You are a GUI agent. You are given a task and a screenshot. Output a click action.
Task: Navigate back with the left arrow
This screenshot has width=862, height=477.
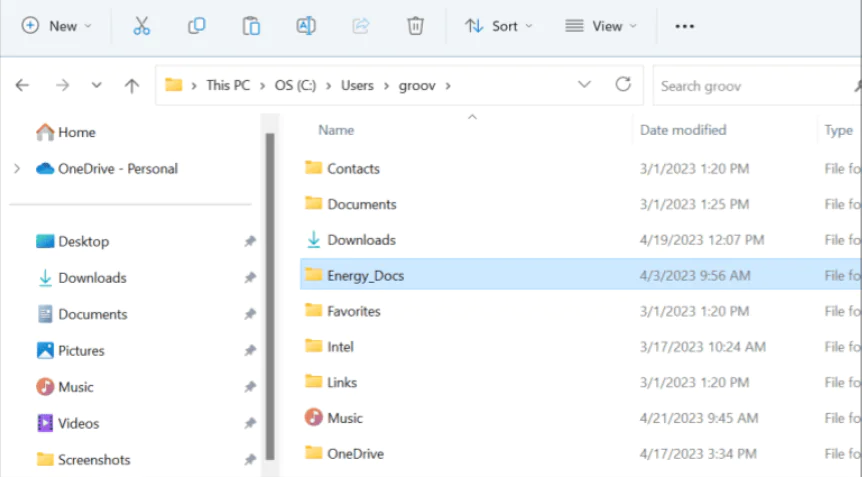[23, 86]
